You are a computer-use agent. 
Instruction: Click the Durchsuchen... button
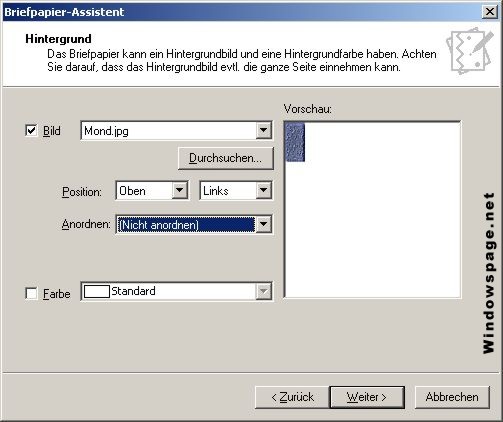pos(226,158)
